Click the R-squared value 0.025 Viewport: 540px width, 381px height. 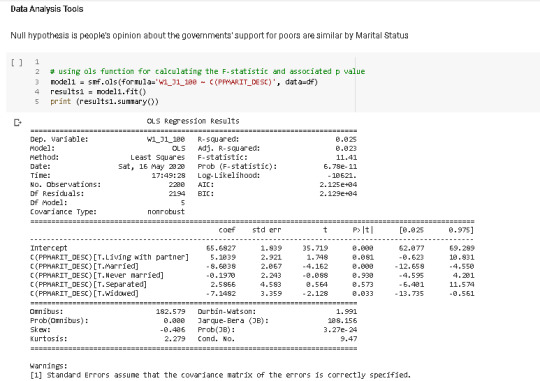(x=346, y=139)
